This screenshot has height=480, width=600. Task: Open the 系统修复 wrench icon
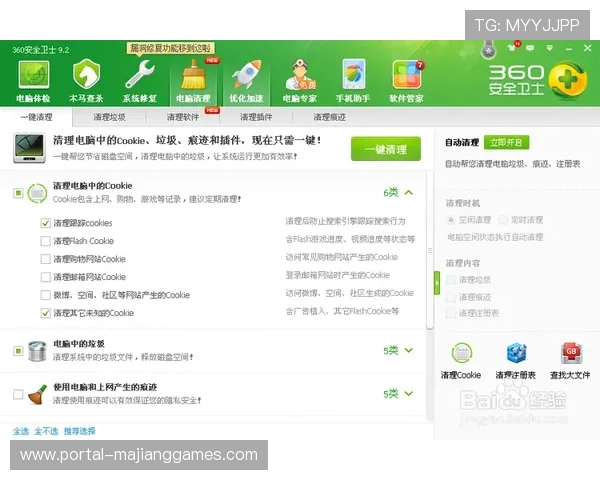pyautogui.click(x=140, y=75)
